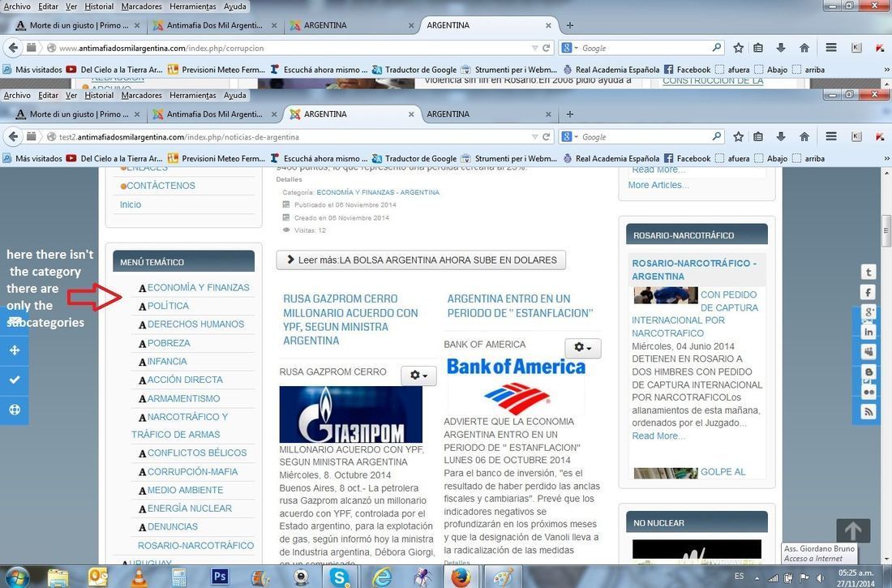The image size is (892, 588).
Task: Share on Tumblr from side social bar
Action: click(868, 272)
